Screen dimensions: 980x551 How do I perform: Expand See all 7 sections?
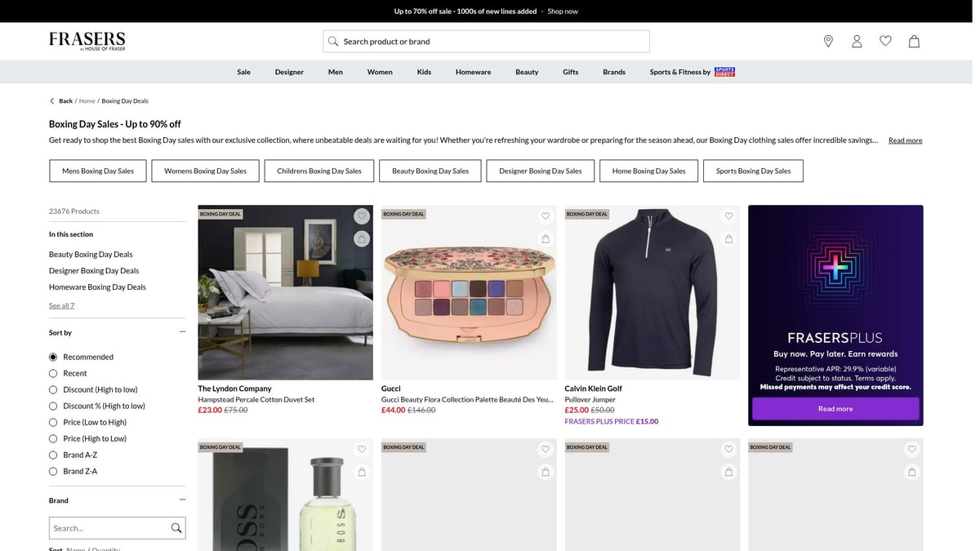[61, 304]
